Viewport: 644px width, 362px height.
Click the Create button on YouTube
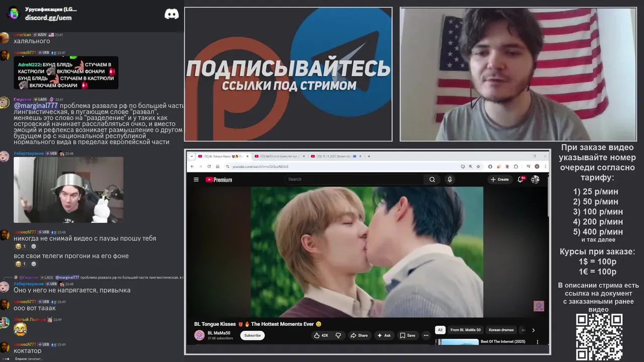coord(500,179)
